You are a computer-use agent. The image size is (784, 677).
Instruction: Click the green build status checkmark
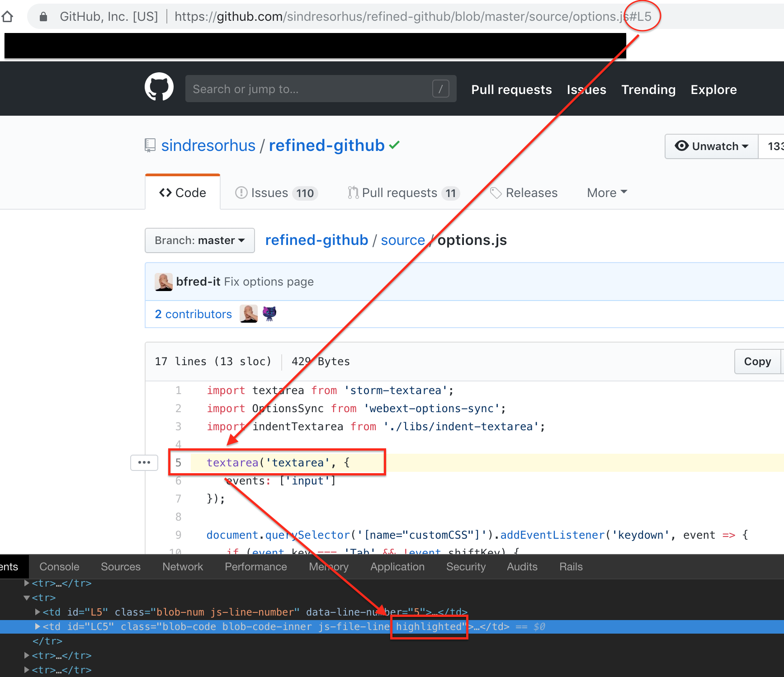pos(394,145)
